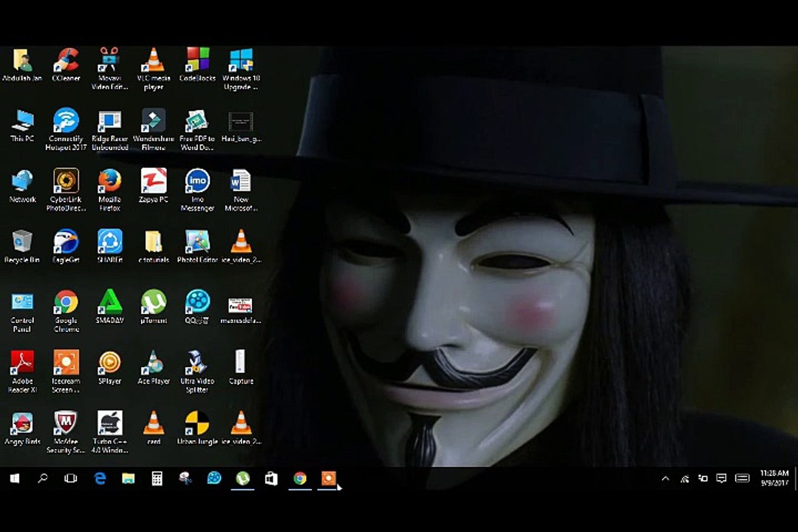The height and width of the screenshot is (532, 798).
Task: Open the taskbar app beside Calculator
Action: pyautogui.click(x=185, y=479)
